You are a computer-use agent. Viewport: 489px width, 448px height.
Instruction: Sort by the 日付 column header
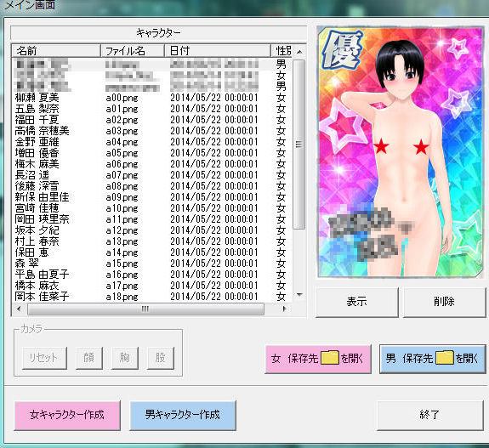tap(218, 51)
